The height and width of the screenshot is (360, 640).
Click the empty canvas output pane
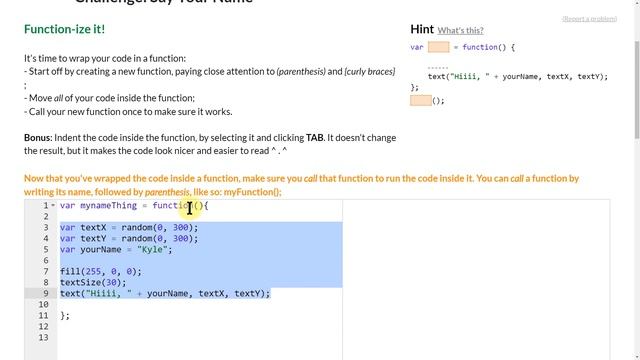pos(476,280)
